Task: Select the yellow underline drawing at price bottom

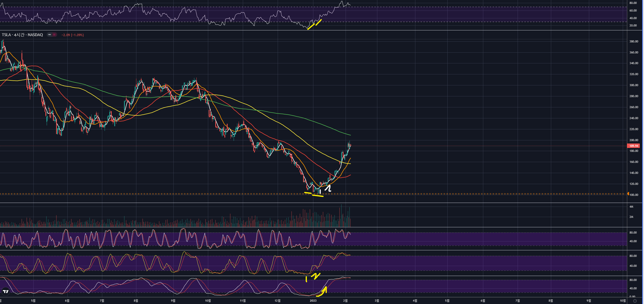Action: [317, 195]
